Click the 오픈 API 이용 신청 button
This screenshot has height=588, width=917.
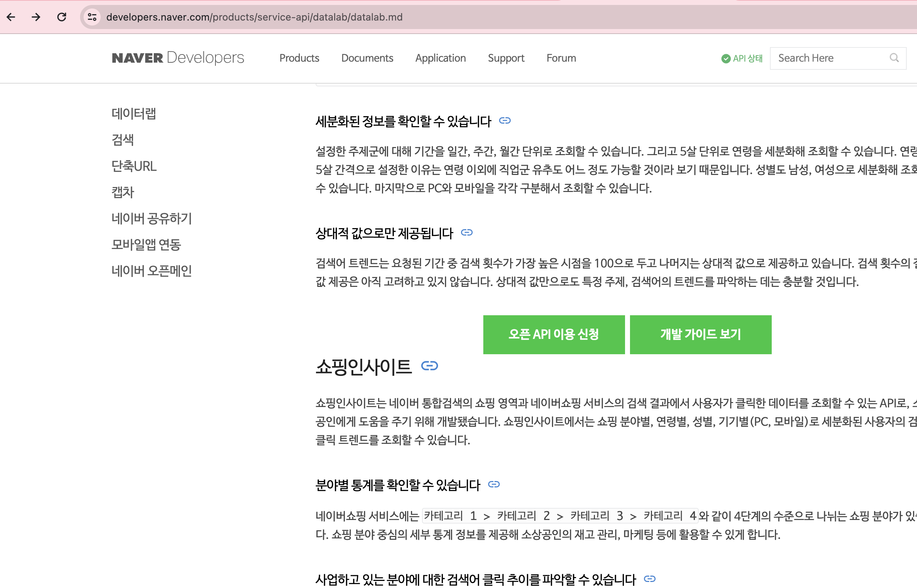pos(553,334)
